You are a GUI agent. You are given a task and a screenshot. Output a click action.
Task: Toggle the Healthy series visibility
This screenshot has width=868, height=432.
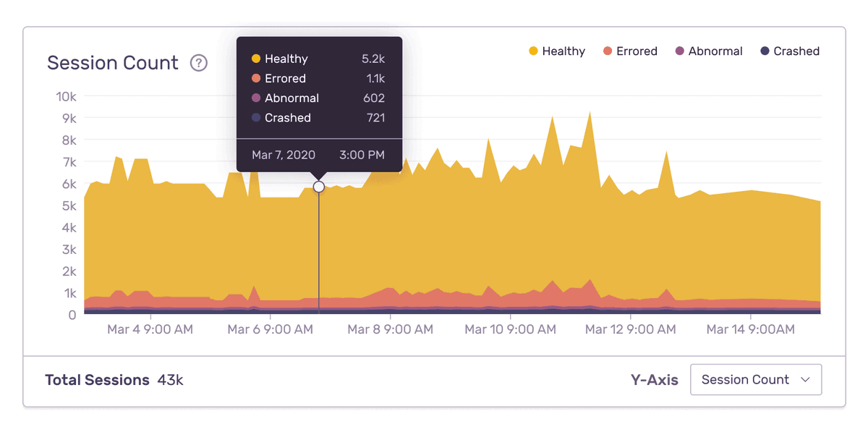557,51
